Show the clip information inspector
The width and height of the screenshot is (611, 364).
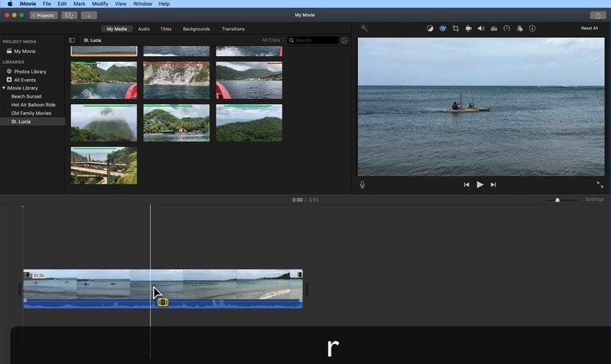(x=532, y=29)
